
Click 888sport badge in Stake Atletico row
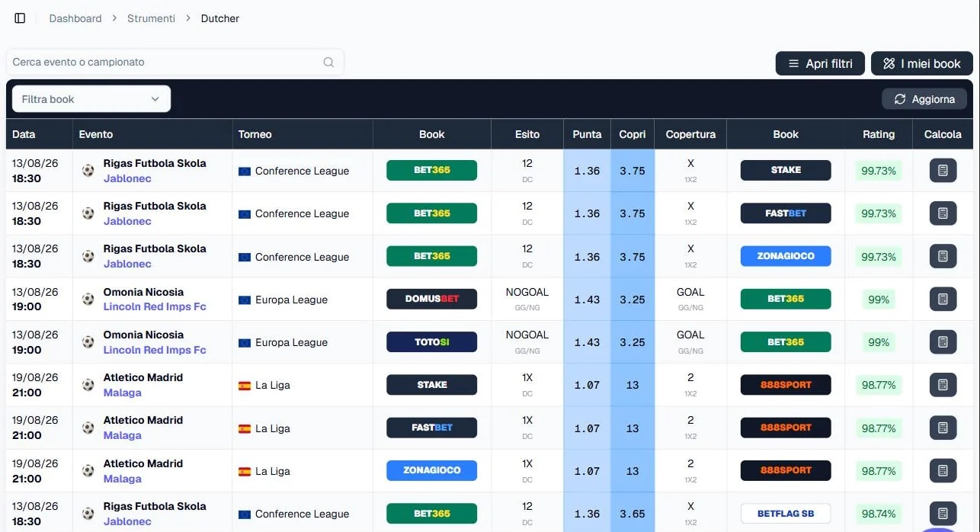pos(786,385)
